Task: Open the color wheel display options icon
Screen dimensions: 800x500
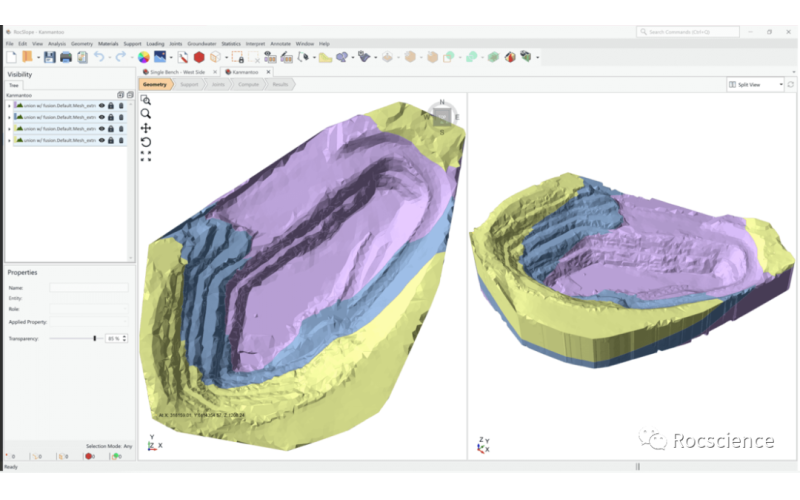Action: [x=144, y=57]
